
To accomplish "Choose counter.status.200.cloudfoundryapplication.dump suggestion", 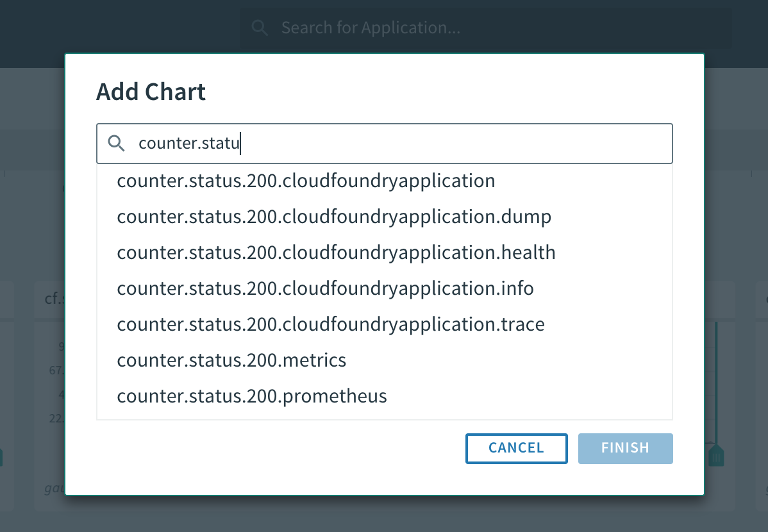I will coord(334,217).
